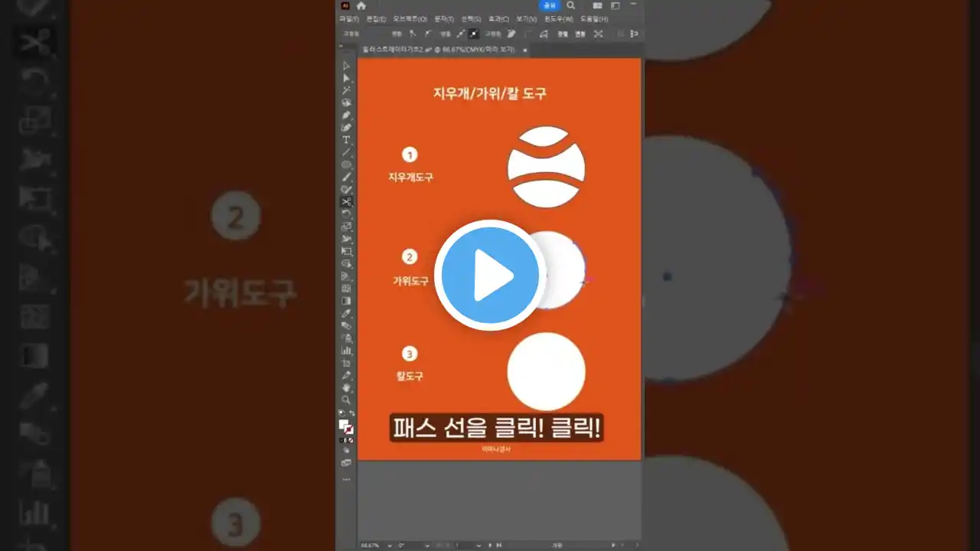
Task: Click the white circle beside 칼도구
Action: (x=546, y=371)
